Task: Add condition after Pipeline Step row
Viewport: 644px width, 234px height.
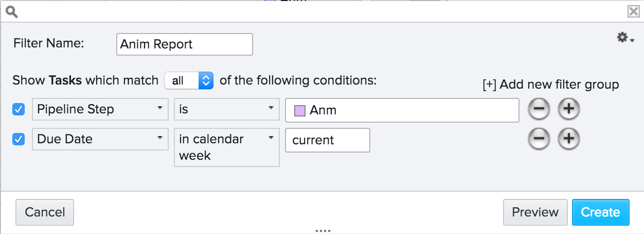Action: point(569,109)
